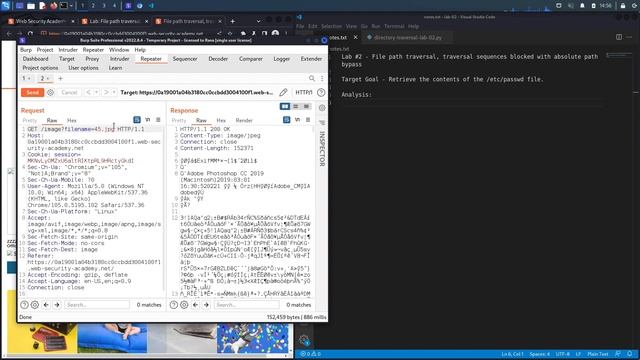Image resolution: width=640 pixels, height=360 pixels.
Task: Toggle the Response message-actions blue icon
Action: [287, 120]
